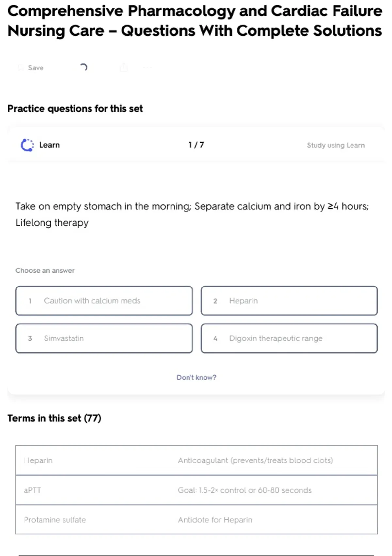Click the Learn mode logo icon
Viewport: 392px width, 556px height.
click(x=27, y=145)
